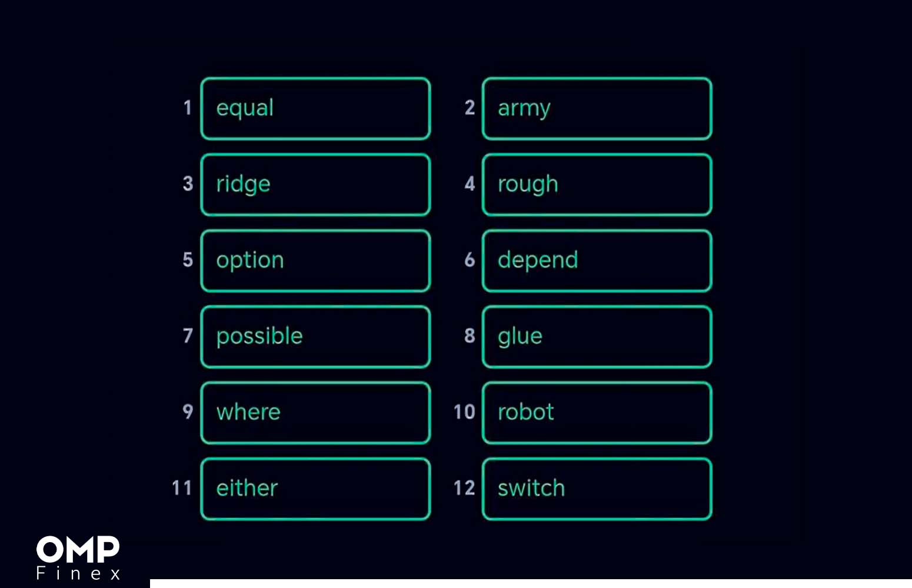Focus the 'glue' word field

597,337
